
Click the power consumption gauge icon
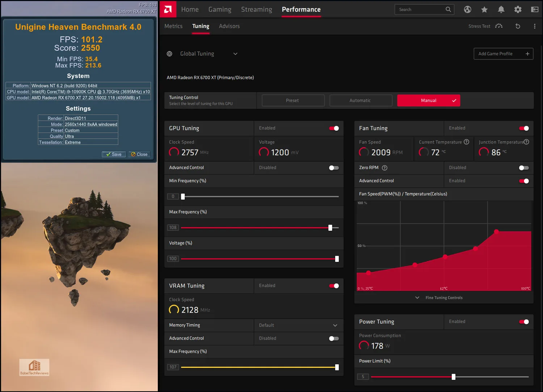coord(364,346)
